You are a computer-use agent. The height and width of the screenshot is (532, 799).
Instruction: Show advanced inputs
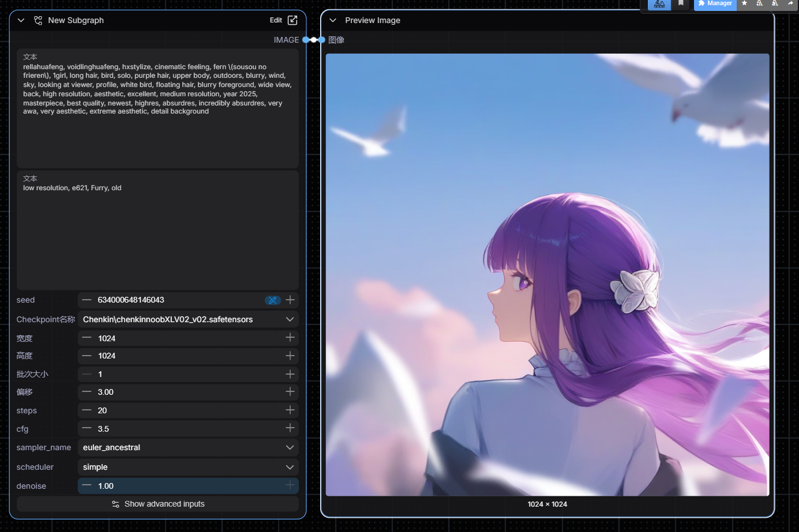[x=157, y=504]
